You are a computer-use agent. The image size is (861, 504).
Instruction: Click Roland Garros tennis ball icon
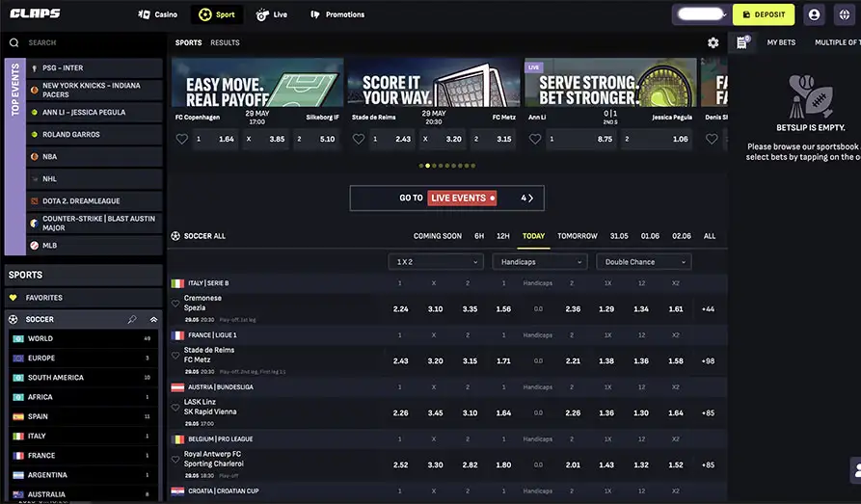coord(34,134)
